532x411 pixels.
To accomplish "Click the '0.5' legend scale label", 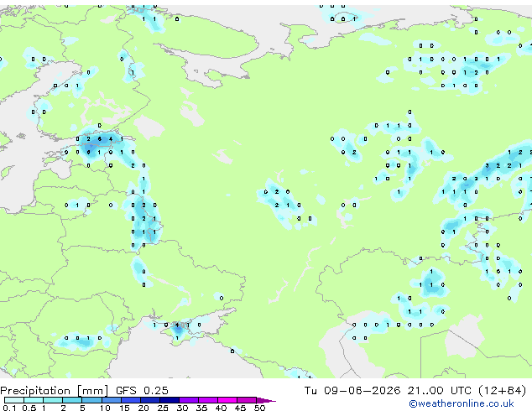I will pos(29,408).
